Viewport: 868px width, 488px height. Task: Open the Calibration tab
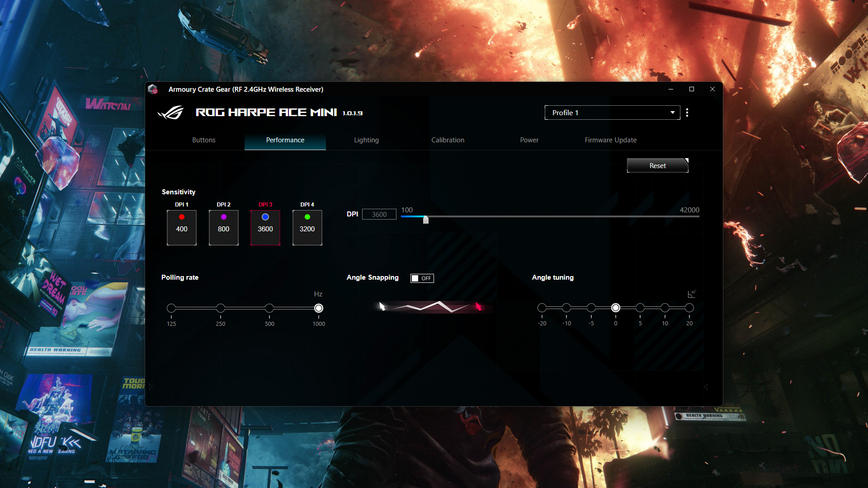(x=448, y=140)
